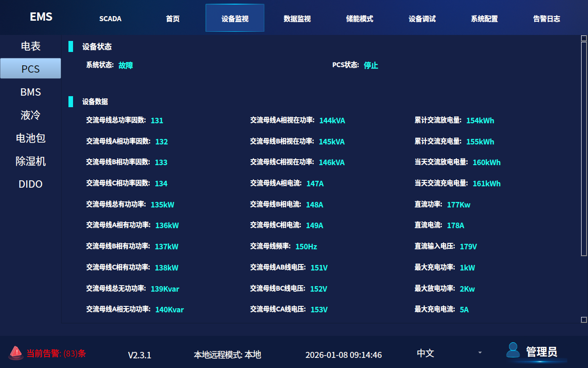
Task: Click the vertical scrollbar thumb
Action: tap(584, 149)
